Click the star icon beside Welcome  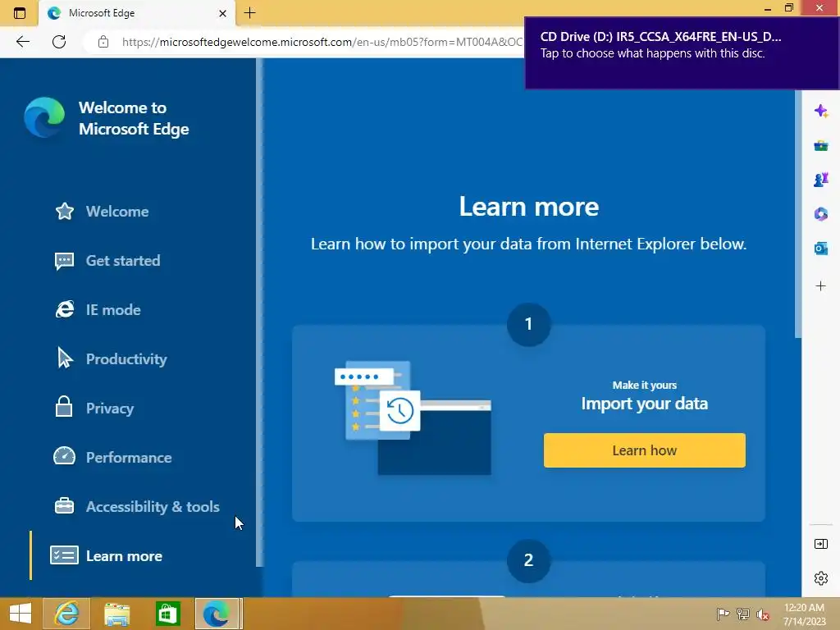coord(65,211)
